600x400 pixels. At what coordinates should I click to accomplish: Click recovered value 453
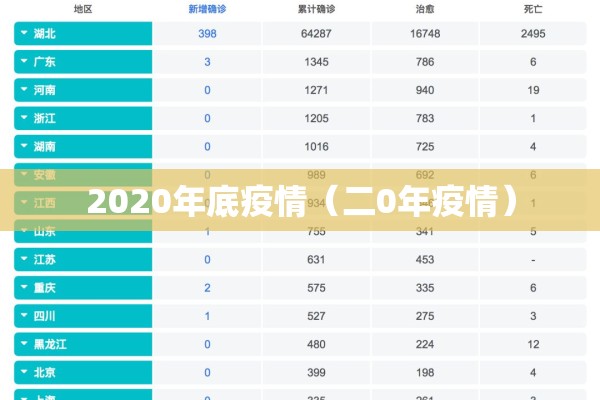[425, 260]
